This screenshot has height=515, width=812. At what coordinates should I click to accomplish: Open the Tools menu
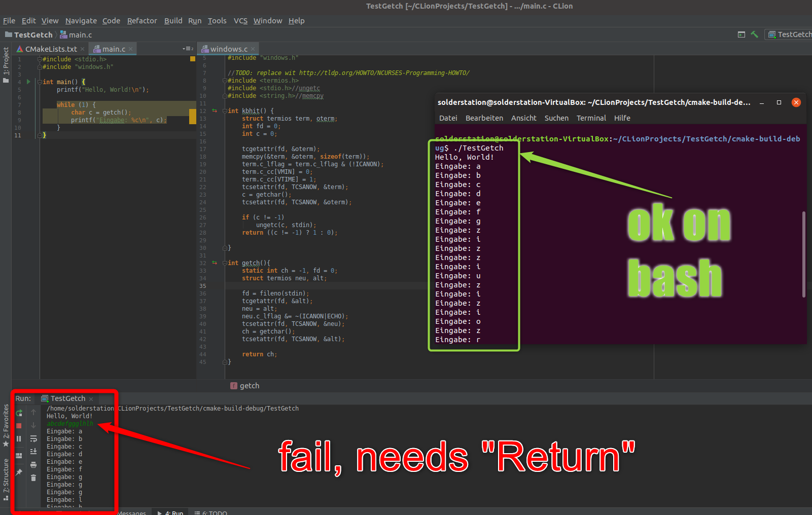point(217,21)
